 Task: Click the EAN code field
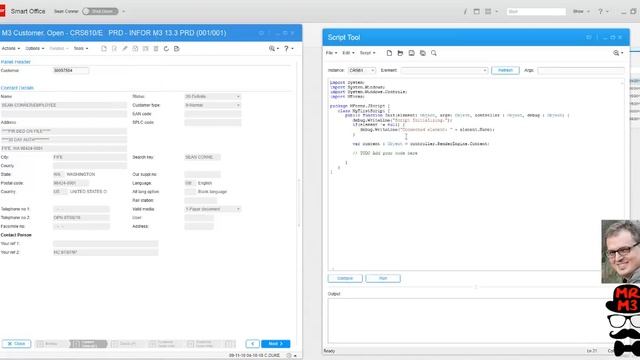click(x=213, y=114)
